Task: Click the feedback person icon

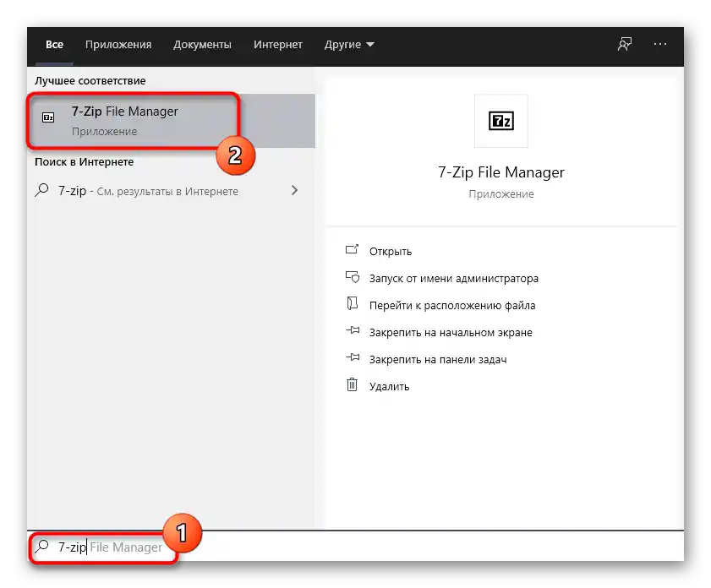Action: (x=625, y=45)
